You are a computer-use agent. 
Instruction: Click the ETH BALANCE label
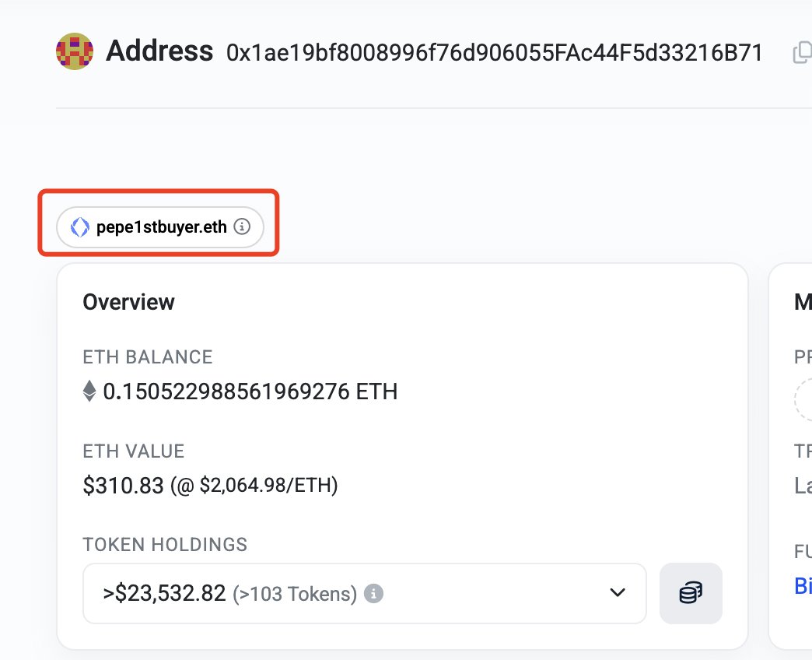[x=148, y=357]
